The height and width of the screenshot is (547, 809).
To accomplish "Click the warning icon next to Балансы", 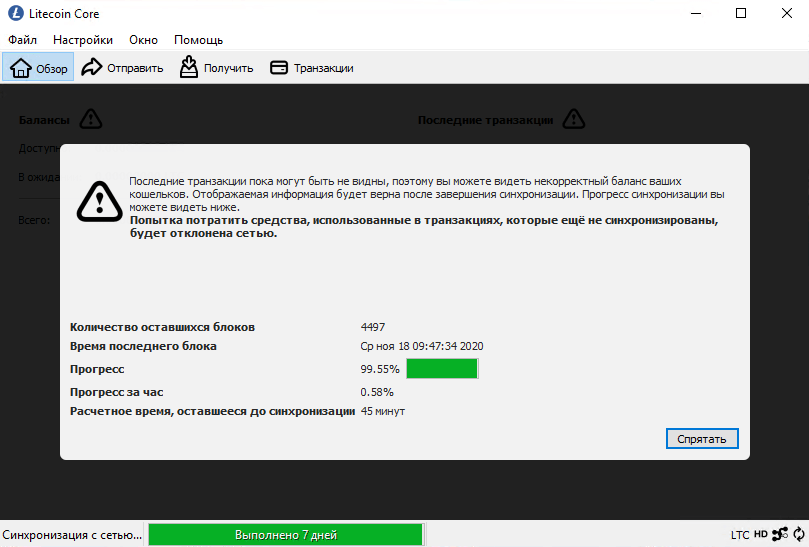I will pos(91,120).
